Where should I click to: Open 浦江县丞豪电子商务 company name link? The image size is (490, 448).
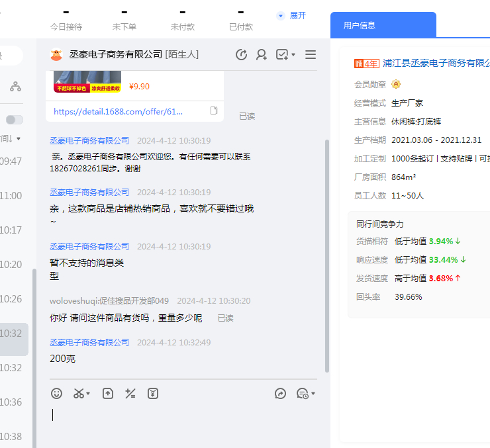coord(436,64)
